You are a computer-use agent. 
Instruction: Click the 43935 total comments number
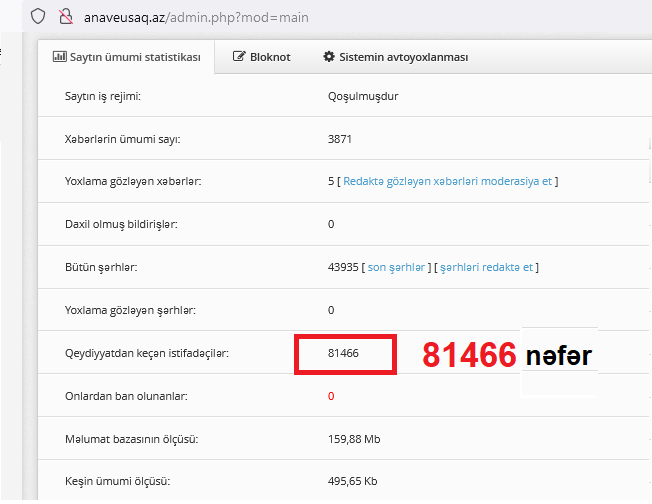[x=343, y=267]
